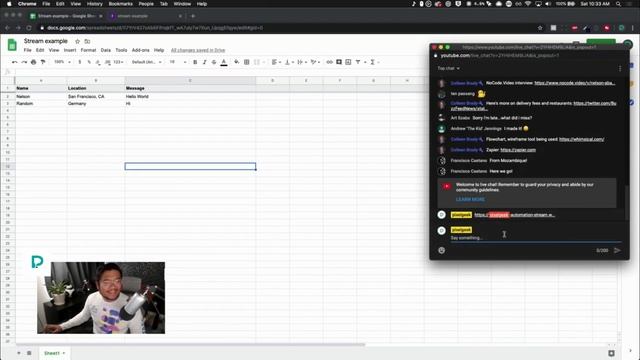
Task: Open the chat options three-dot menu
Action: pos(620,69)
